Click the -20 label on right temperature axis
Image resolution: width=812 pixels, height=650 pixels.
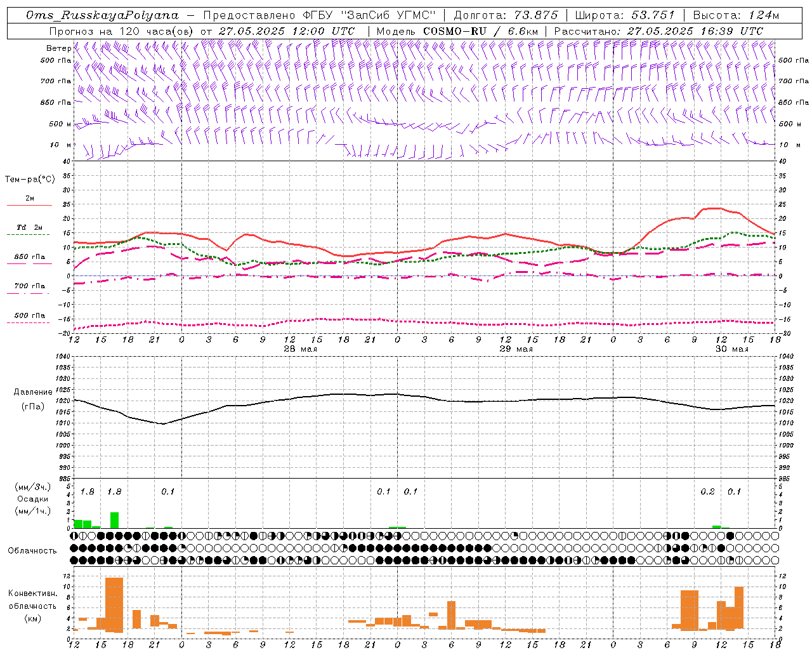[783, 333]
